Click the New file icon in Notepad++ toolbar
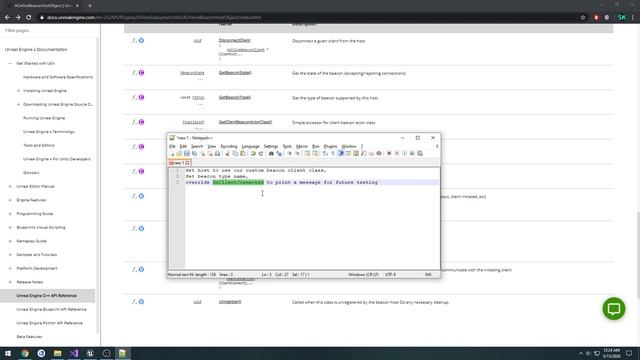The image size is (640, 360). [x=173, y=153]
